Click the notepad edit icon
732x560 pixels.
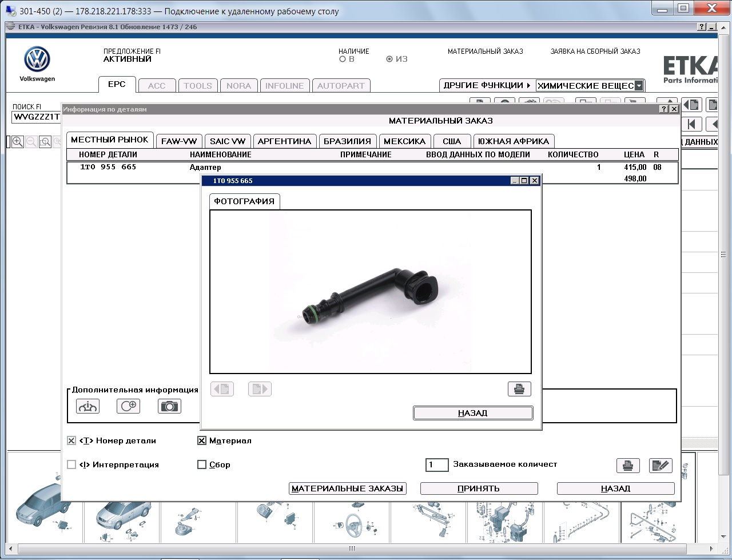(661, 465)
